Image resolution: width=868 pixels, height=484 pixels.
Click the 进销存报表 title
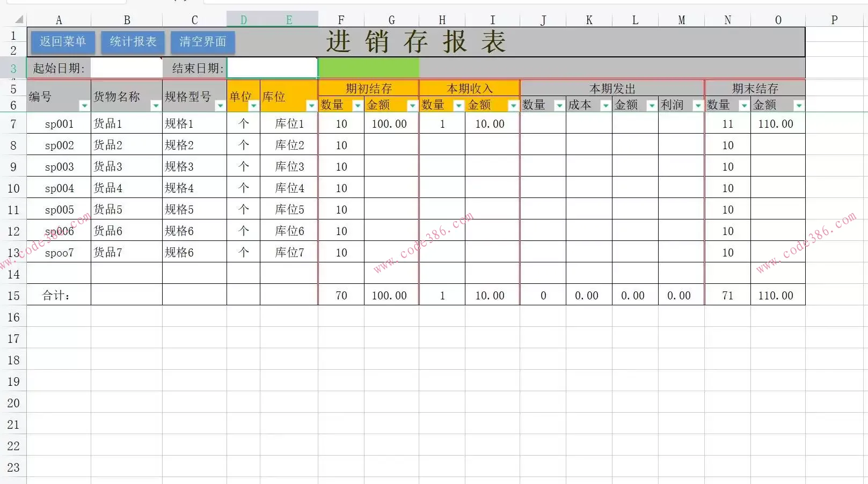point(416,42)
